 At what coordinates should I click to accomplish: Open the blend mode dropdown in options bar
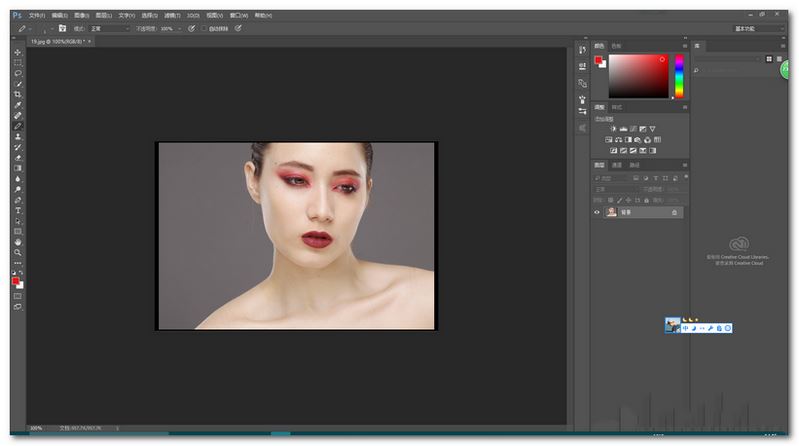(109, 28)
